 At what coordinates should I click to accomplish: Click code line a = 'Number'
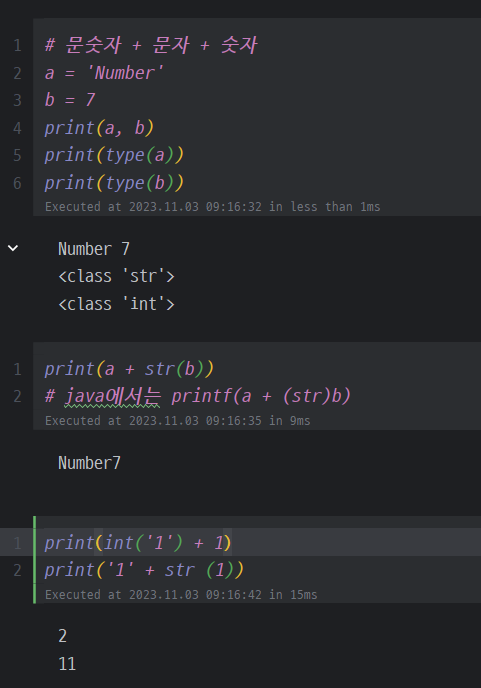point(104,73)
